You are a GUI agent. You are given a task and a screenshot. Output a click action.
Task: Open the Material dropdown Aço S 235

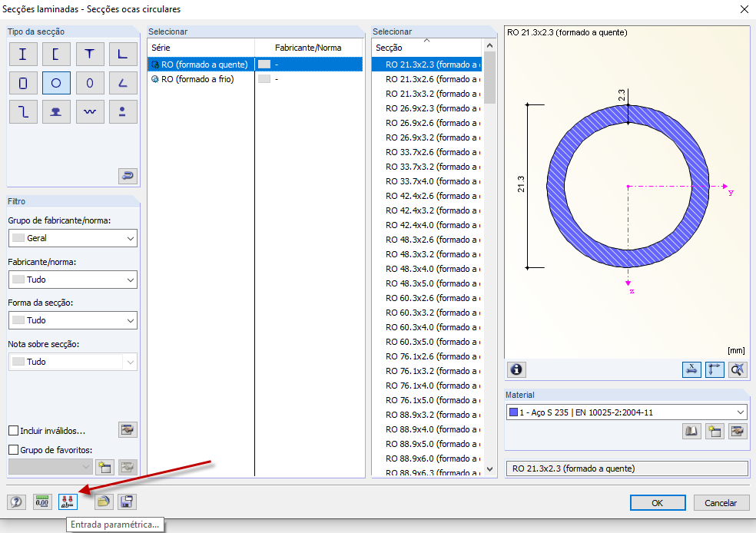tap(627, 412)
